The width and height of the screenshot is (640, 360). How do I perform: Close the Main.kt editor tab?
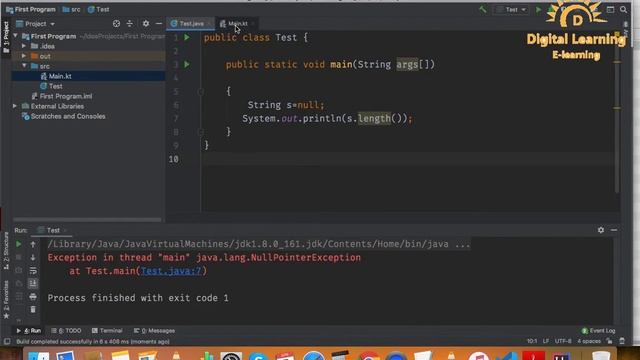(253, 24)
